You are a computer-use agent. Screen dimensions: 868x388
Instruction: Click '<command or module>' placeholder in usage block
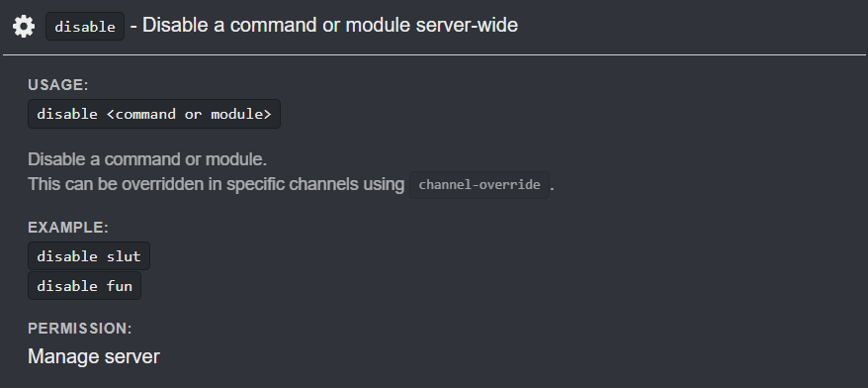(x=189, y=114)
